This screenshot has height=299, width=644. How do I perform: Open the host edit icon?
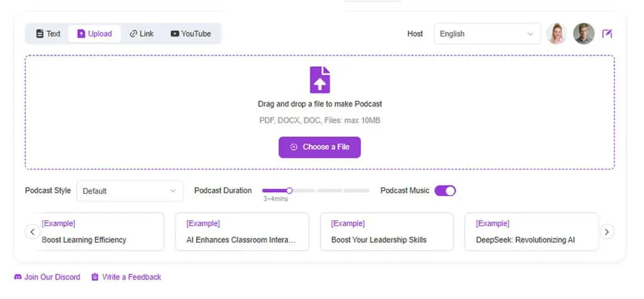607,34
